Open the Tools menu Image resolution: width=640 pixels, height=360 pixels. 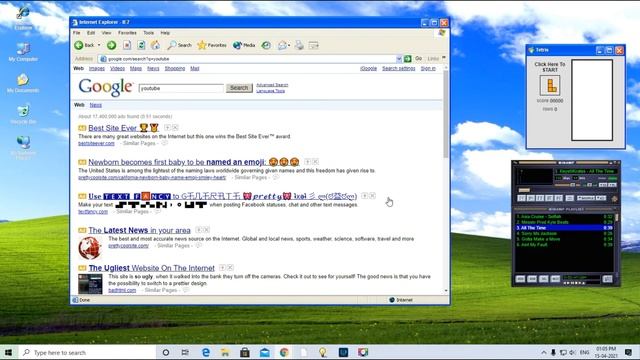149,33
